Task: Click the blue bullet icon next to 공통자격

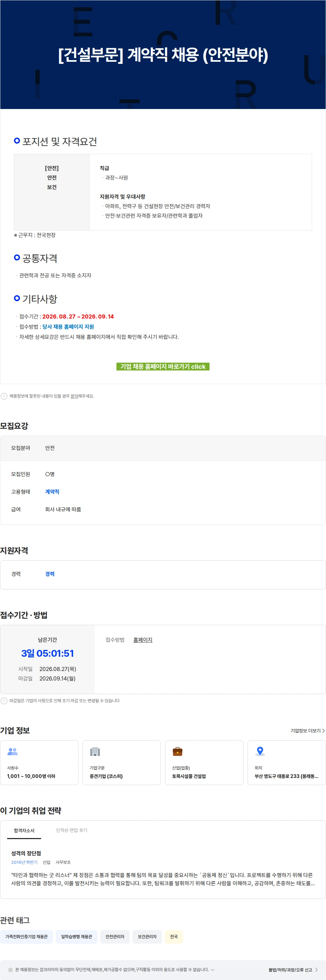Action: coord(17,257)
